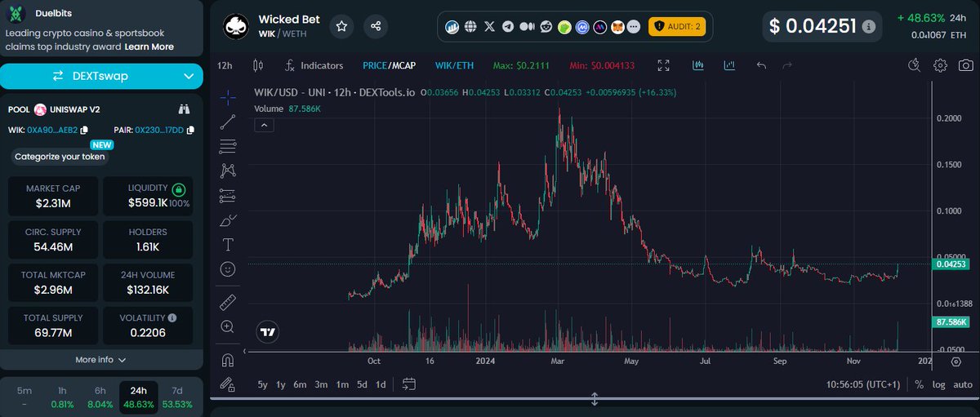Copy the WIK contract address

click(x=84, y=130)
